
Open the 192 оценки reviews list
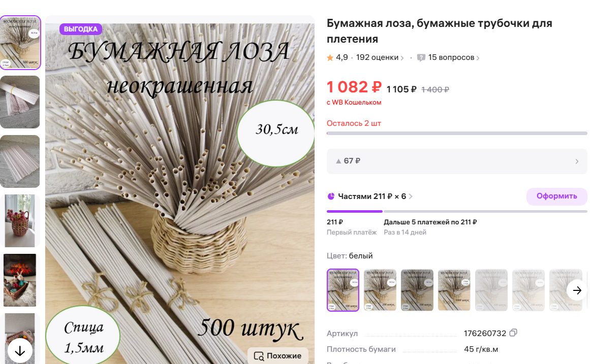click(380, 57)
